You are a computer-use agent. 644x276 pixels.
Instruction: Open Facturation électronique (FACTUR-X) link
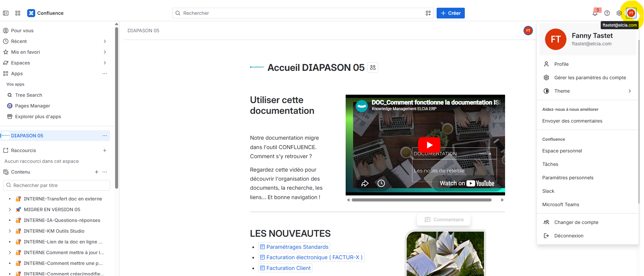(x=311, y=257)
